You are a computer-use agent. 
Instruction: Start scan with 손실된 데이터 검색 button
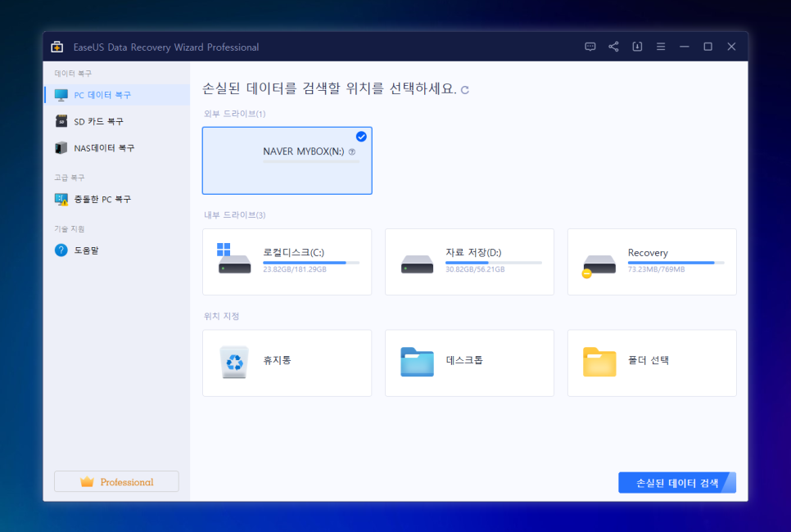tap(677, 483)
